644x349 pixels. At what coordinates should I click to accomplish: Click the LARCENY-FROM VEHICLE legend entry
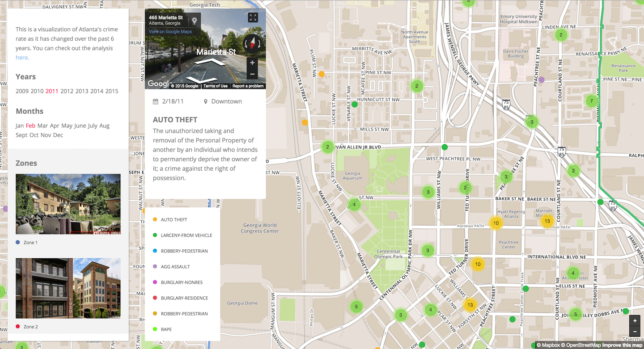(x=182, y=235)
